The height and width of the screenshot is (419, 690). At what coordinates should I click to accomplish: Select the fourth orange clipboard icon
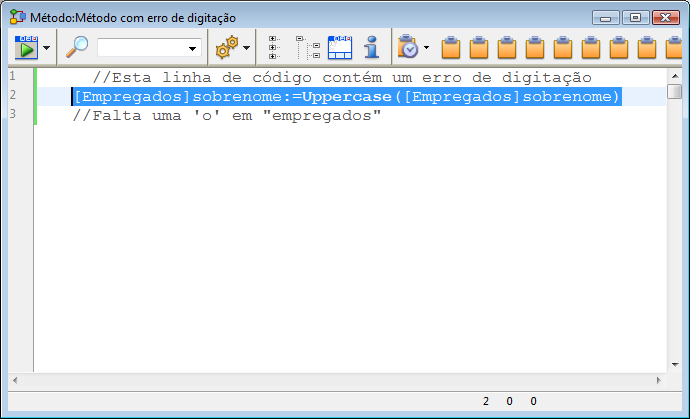(x=535, y=47)
